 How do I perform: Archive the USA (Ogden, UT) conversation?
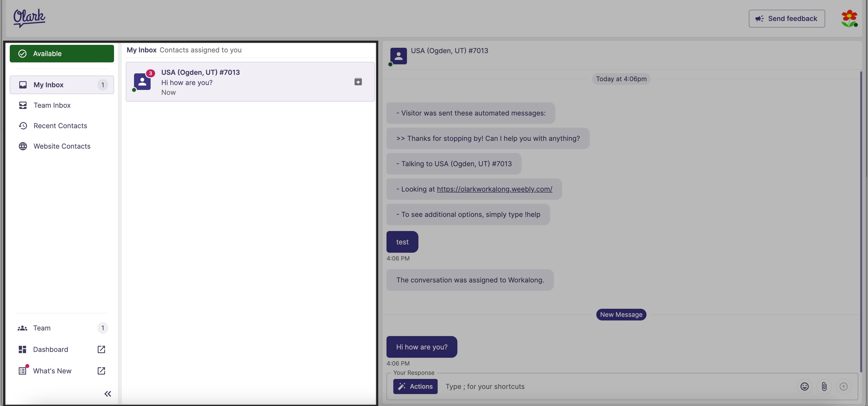click(x=358, y=82)
